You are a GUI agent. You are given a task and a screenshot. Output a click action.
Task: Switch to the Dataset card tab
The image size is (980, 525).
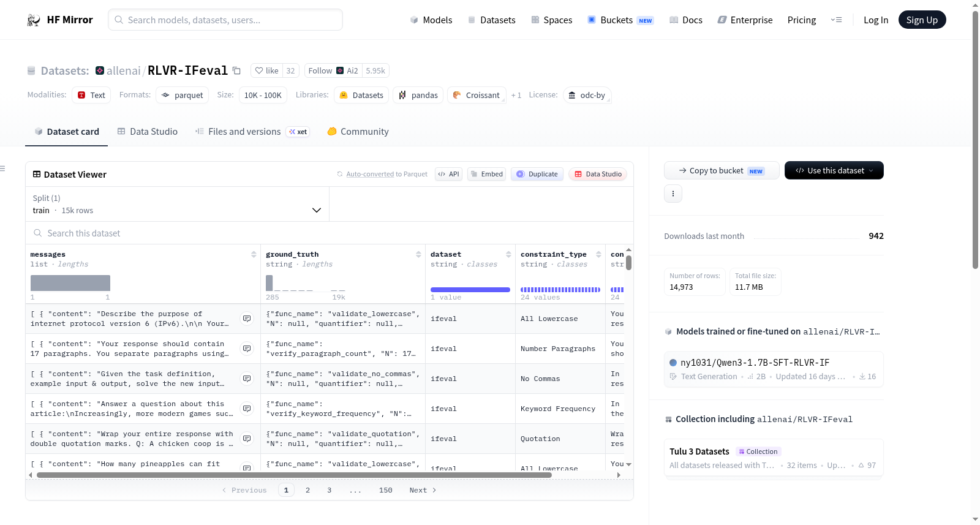[x=66, y=132]
